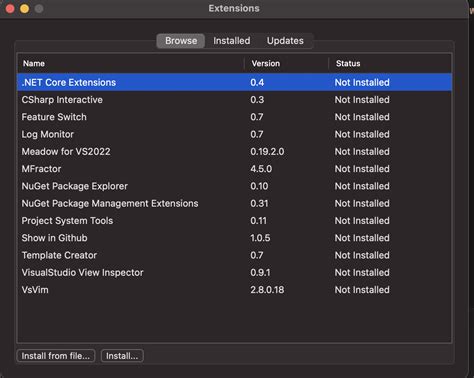Click Not Installed status of VsVim
This screenshot has width=474, height=378.
(362, 290)
